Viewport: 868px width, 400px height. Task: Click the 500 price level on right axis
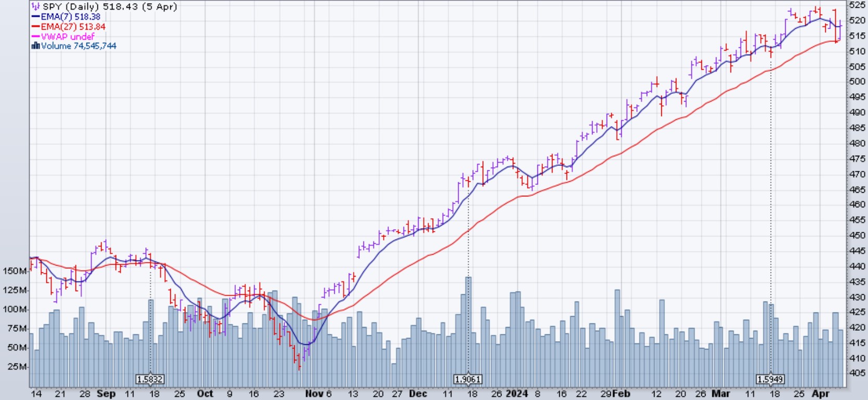click(857, 82)
